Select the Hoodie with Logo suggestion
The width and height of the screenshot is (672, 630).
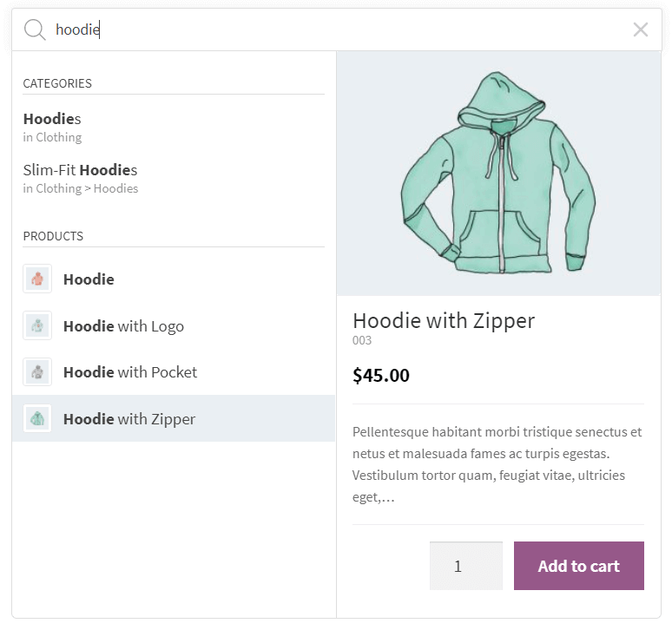(x=123, y=326)
